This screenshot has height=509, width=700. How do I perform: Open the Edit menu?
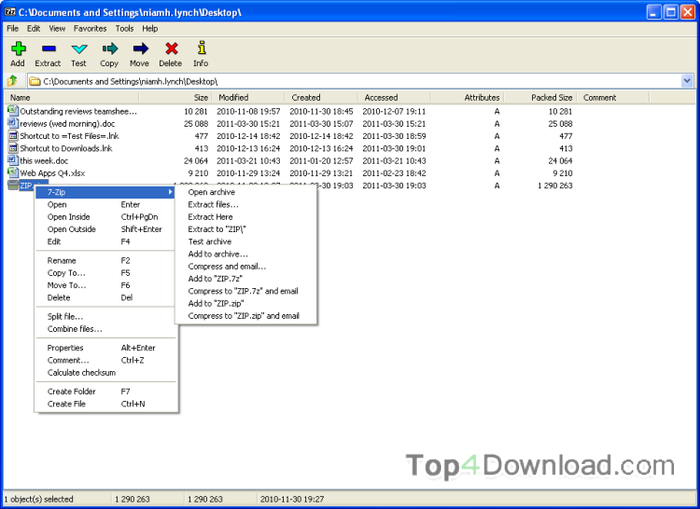33,29
